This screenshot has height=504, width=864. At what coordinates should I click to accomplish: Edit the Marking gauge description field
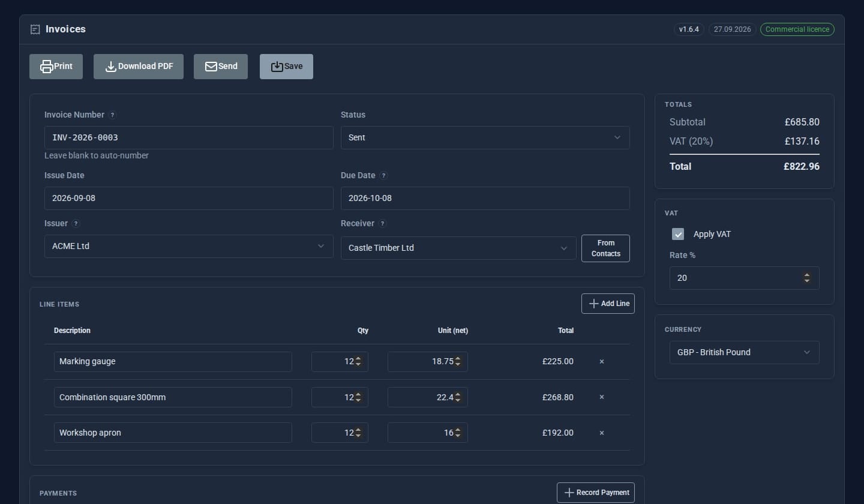(173, 362)
